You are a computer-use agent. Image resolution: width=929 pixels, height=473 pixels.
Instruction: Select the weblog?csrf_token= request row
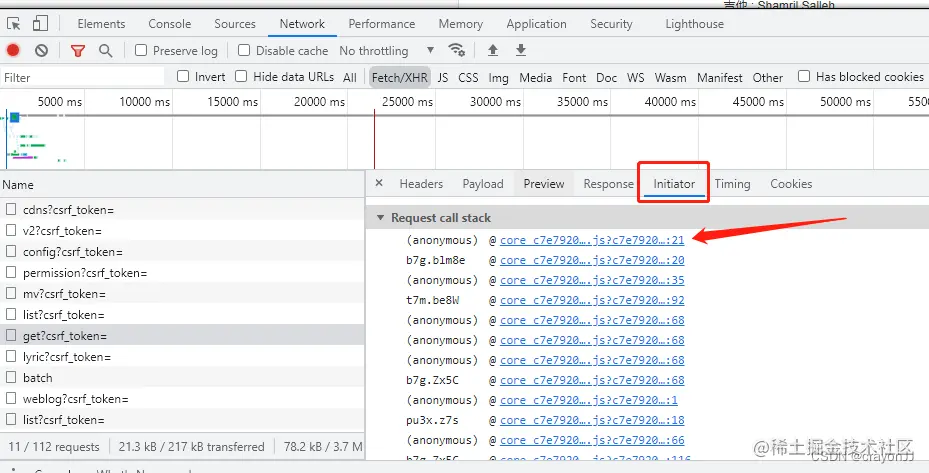[x=182, y=399]
